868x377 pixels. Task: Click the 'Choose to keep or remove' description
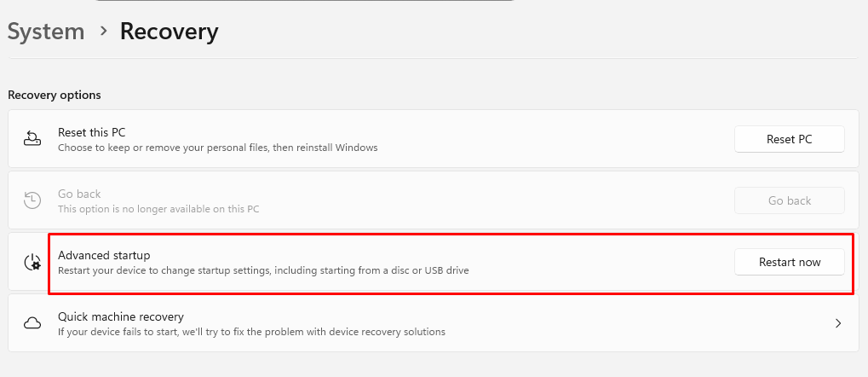[217, 148]
